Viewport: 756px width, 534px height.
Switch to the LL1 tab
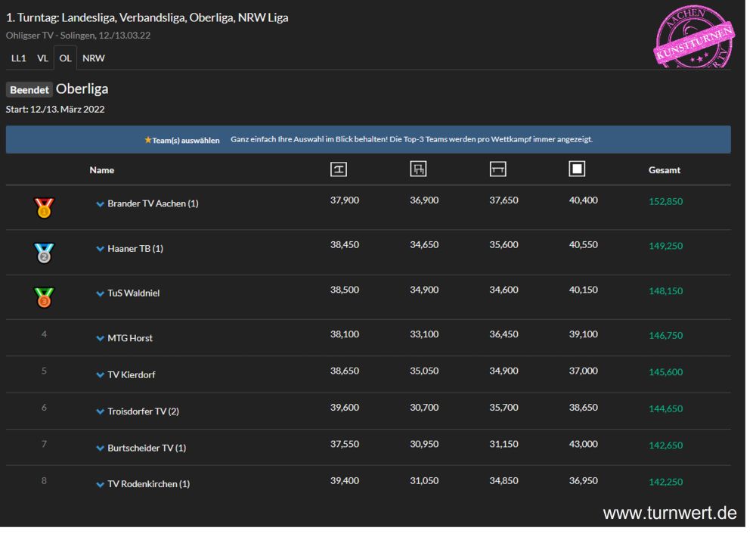18,58
